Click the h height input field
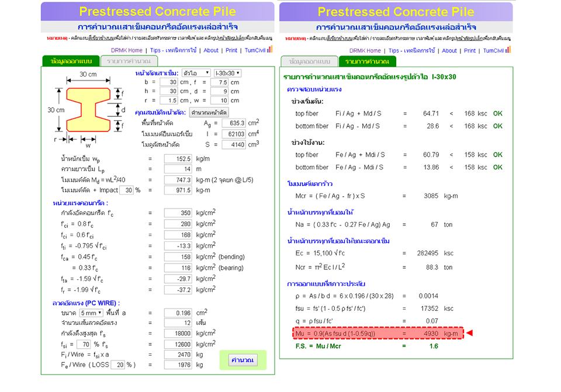Viewport: 561px width, 392px height. (x=168, y=91)
